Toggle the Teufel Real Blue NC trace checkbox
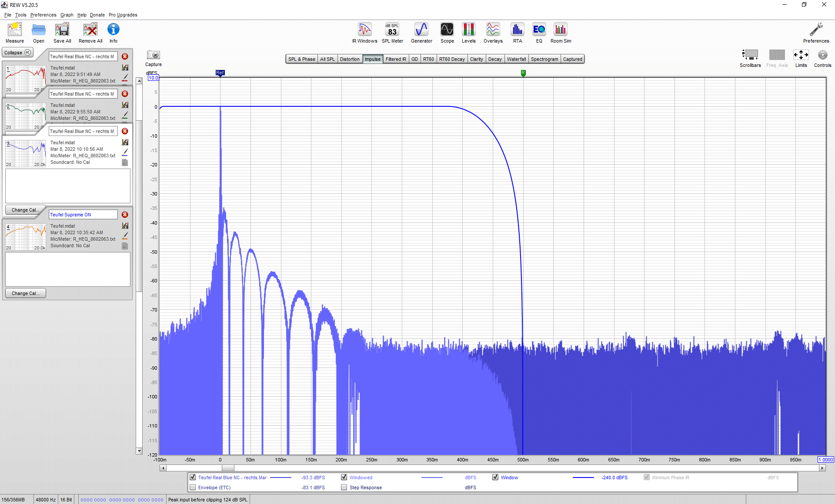Image resolution: width=835 pixels, height=504 pixels. coord(193,477)
